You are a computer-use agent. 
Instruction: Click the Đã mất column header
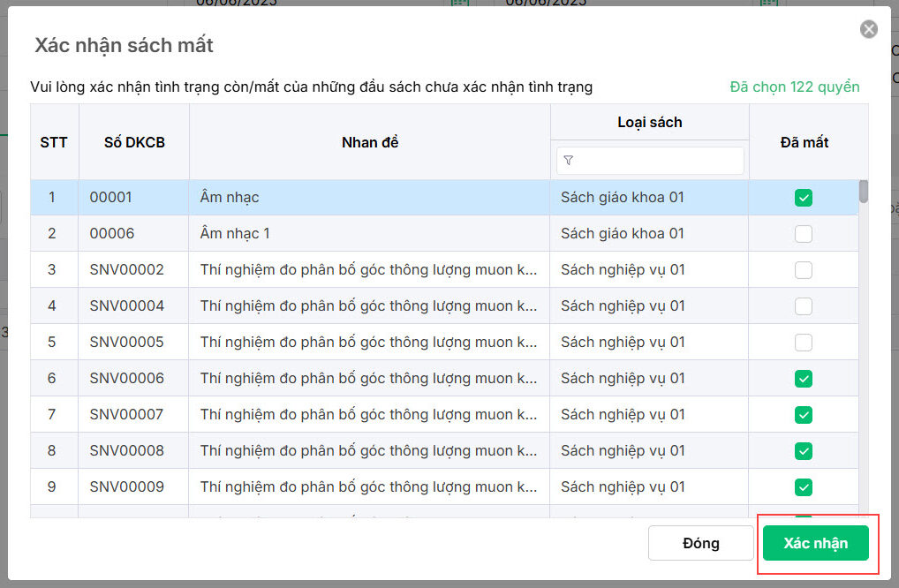(804, 142)
